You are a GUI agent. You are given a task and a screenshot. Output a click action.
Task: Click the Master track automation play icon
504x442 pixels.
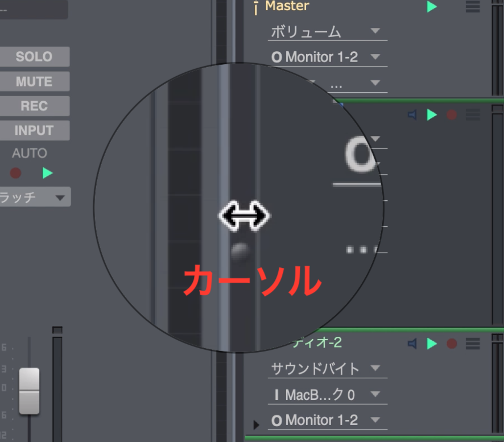pyautogui.click(x=431, y=7)
